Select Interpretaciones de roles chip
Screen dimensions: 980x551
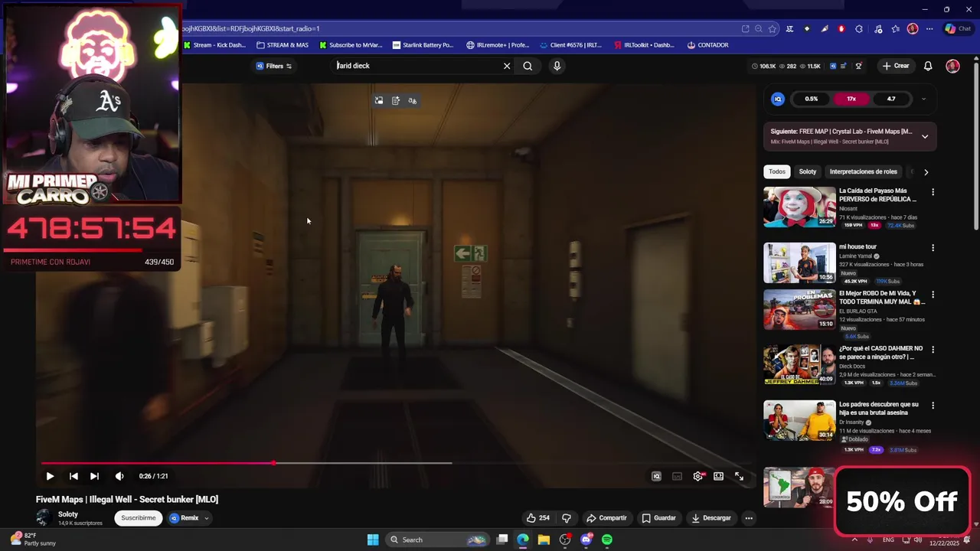click(863, 171)
